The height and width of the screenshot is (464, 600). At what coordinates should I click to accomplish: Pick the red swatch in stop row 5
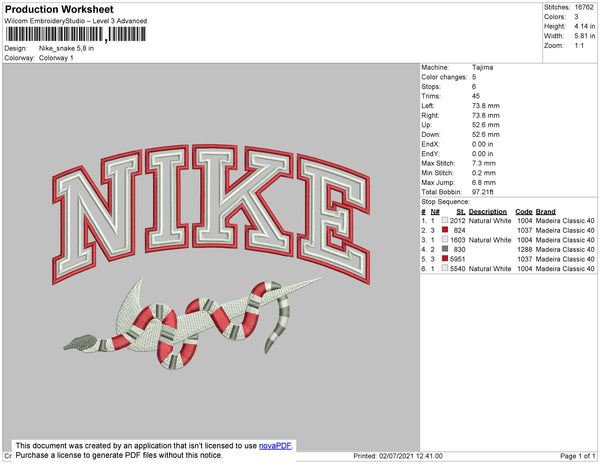[x=445, y=258]
